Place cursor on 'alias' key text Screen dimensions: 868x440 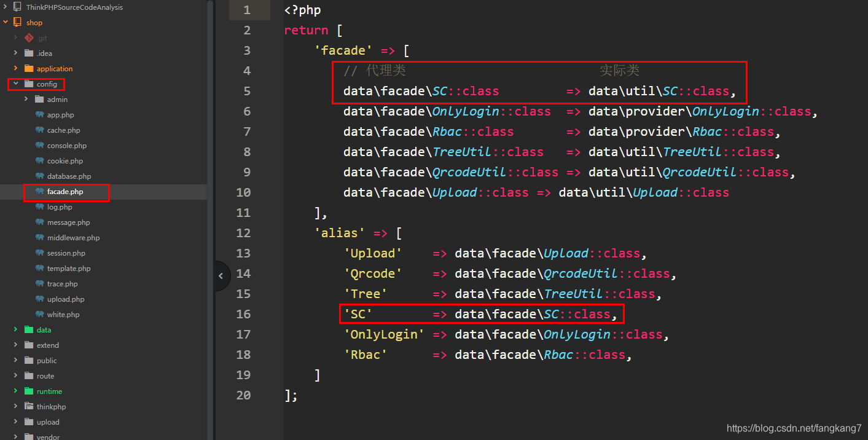[340, 233]
